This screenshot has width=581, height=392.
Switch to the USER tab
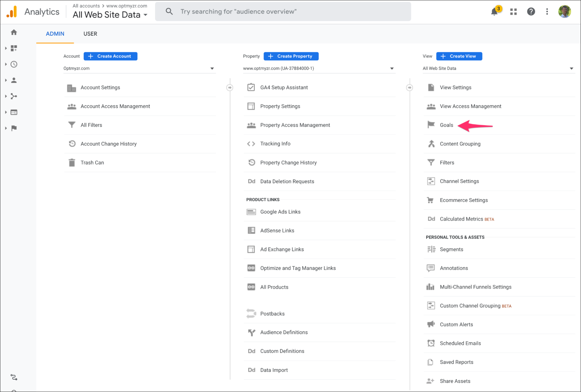(x=90, y=34)
